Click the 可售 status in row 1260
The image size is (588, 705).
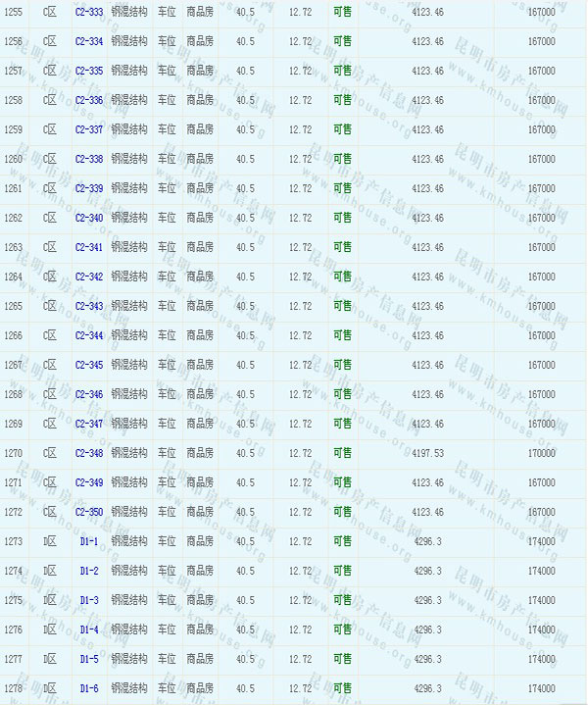coord(342,159)
